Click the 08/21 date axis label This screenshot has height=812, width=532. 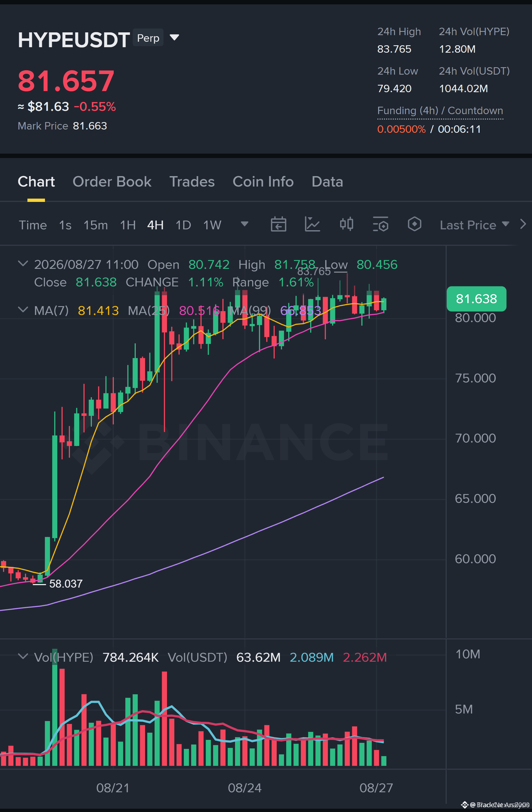(113, 788)
